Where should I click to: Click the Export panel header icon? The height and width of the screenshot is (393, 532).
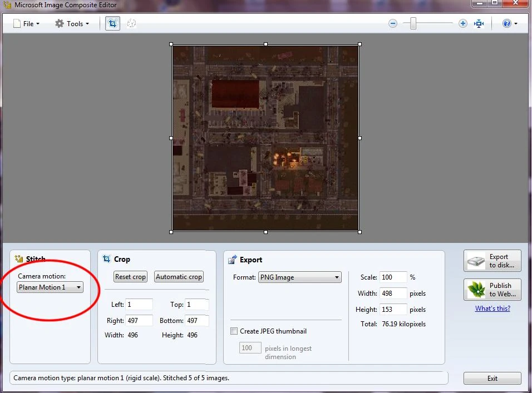tap(233, 260)
